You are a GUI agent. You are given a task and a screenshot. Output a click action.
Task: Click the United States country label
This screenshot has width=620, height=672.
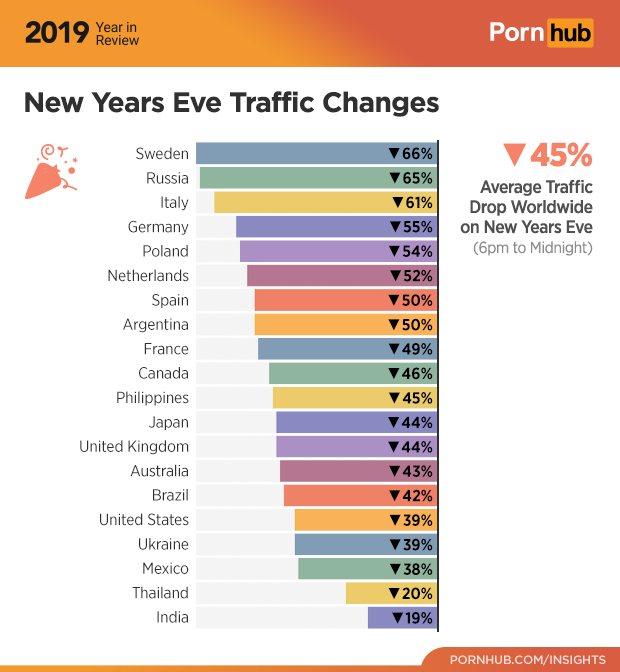[143, 520]
